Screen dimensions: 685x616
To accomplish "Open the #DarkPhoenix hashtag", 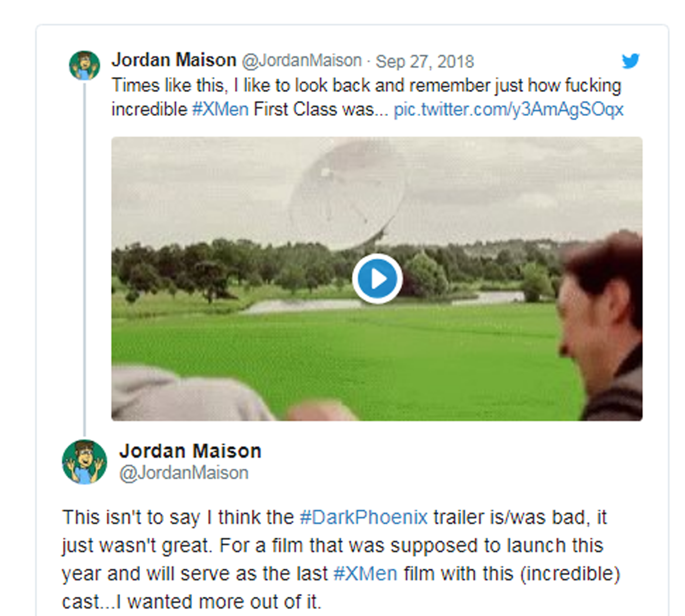I will click(x=364, y=517).
